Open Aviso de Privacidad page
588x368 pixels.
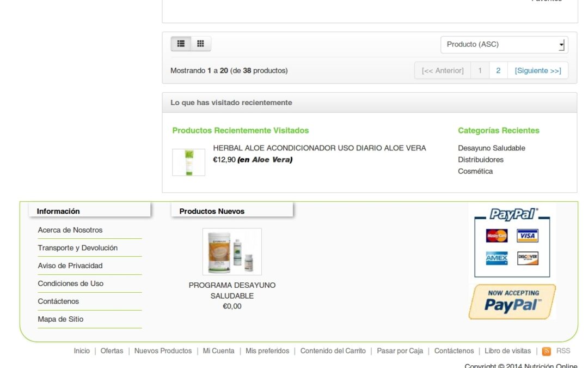70,266
